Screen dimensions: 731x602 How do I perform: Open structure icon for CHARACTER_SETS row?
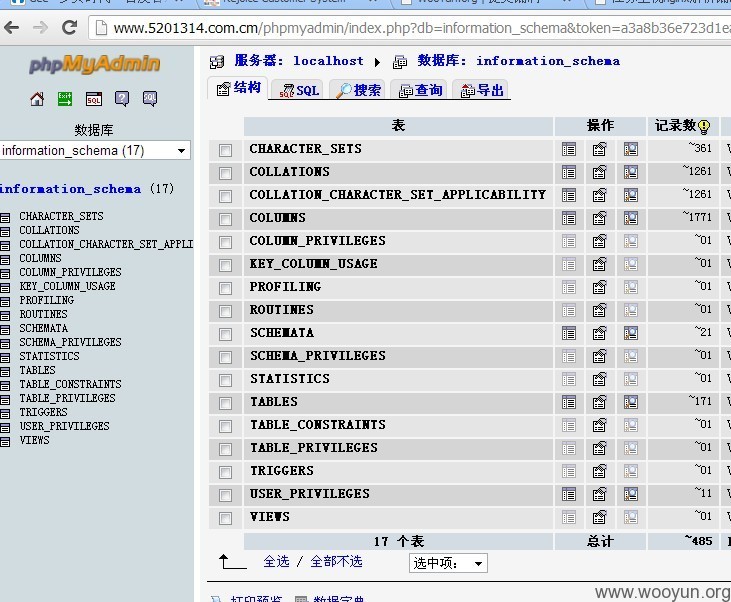coord(600,149)
